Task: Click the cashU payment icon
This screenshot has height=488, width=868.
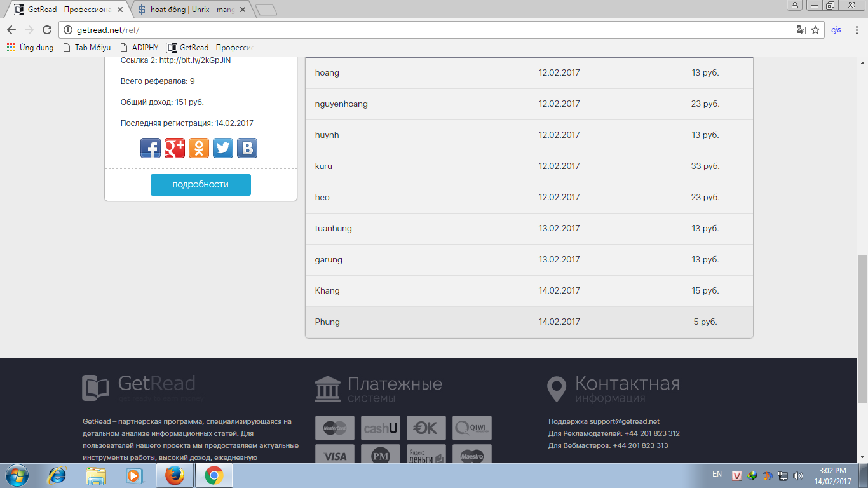Action: 381,428
